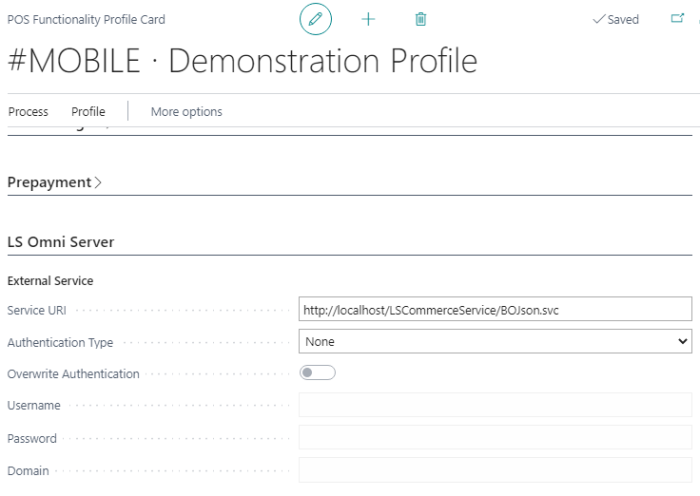Delete the profile using trash icon
This screenshot has width=700, height=496.
click(x=421, y=20)
